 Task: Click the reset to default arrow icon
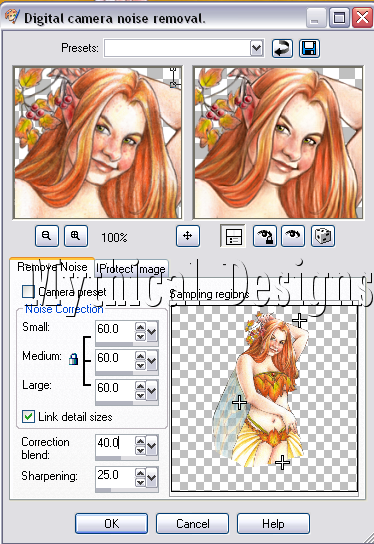[x=282, y=48]
